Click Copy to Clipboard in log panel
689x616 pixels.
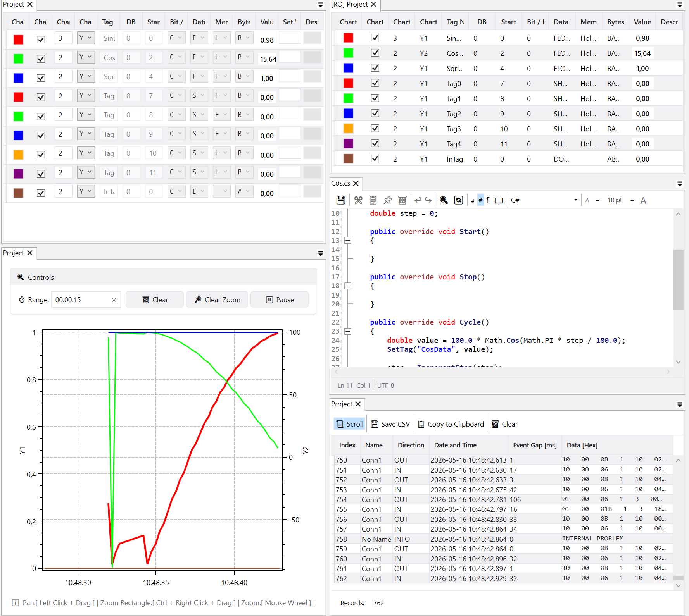451,424
